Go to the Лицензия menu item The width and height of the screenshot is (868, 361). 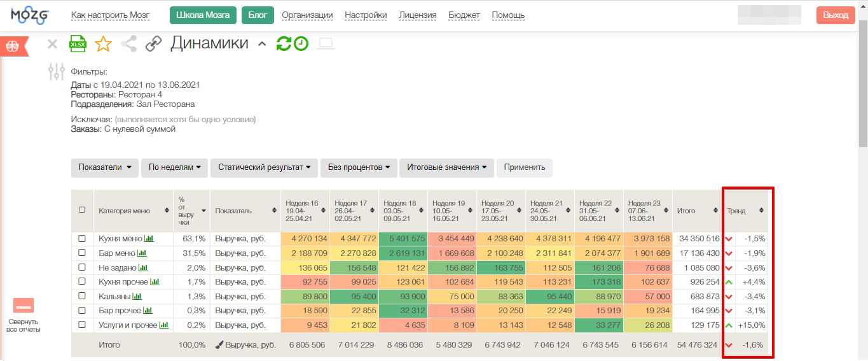point(417,15)
